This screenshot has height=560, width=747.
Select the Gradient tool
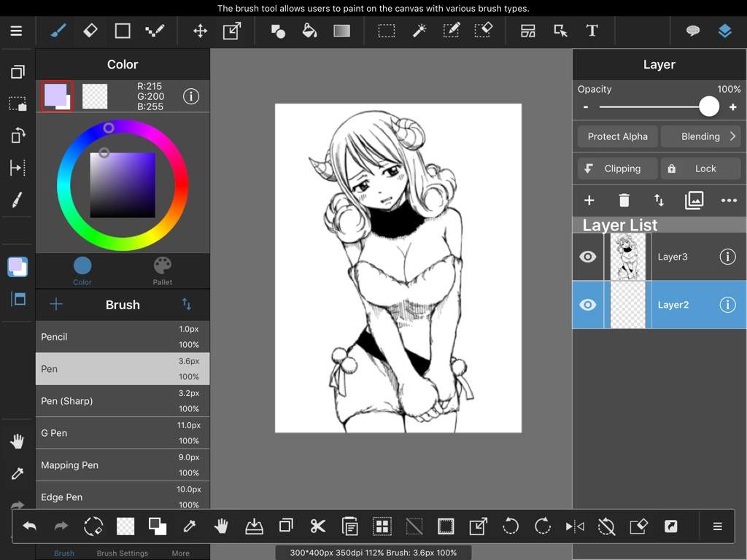click(x=341, y=31)
